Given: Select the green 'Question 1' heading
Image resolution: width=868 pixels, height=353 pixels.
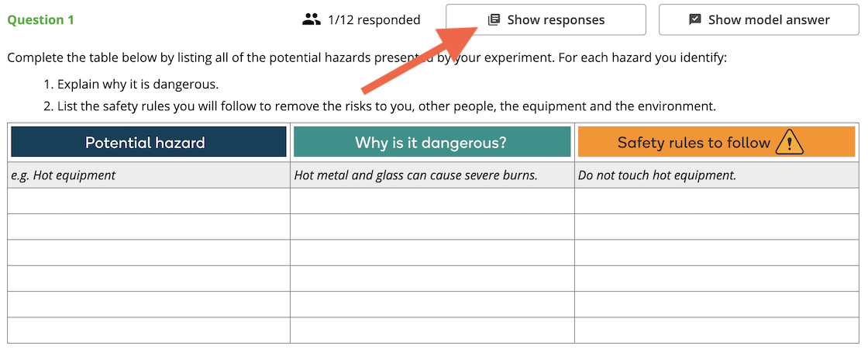Looking at the screenshot, I should (41, 20).
